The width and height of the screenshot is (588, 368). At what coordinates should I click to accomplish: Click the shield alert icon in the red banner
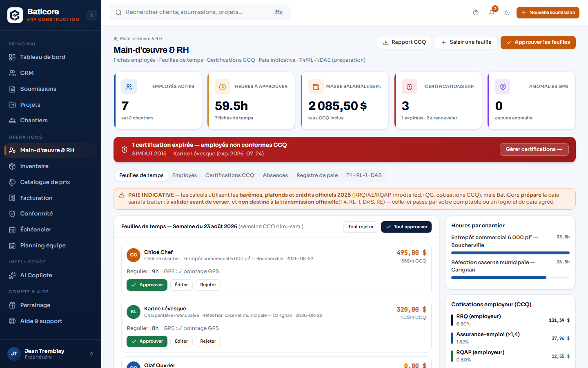click(x=125, y=150)
